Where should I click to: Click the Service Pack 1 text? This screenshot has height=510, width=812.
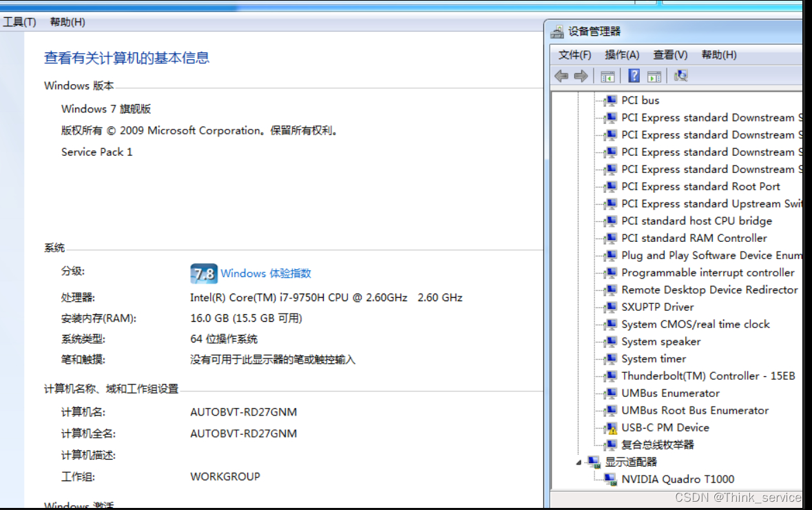pyautogui.click(x=97, y=152)
